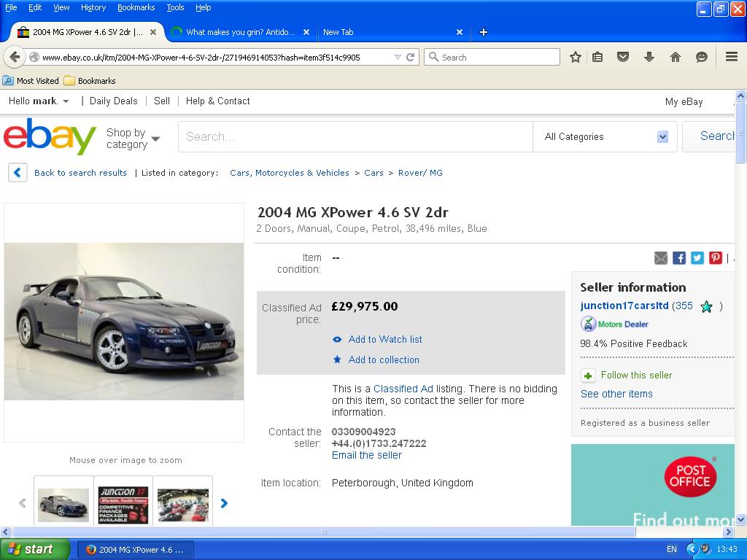Open the Firefox hamburger menu

[x=732, y=57]
